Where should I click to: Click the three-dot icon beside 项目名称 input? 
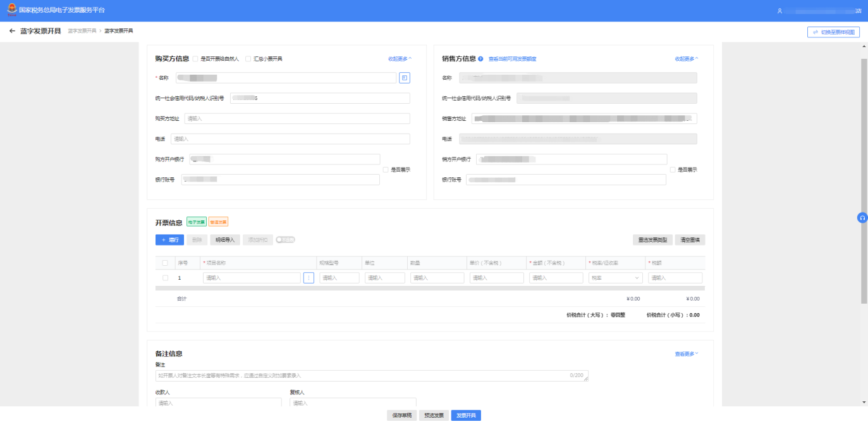309,278
